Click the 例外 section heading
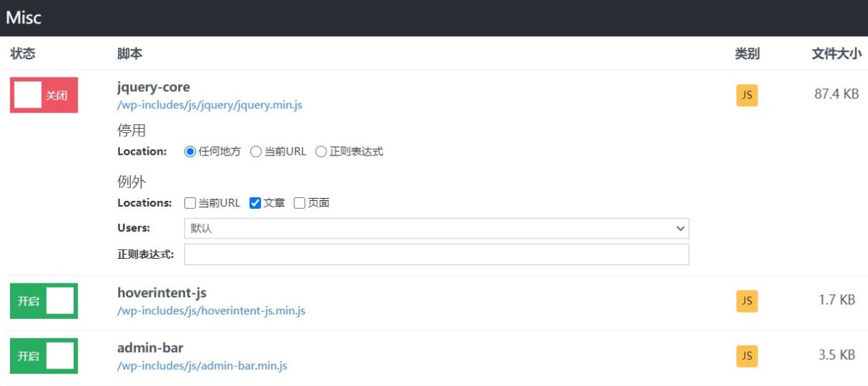 pyautogui.click(x=132, y=181)
